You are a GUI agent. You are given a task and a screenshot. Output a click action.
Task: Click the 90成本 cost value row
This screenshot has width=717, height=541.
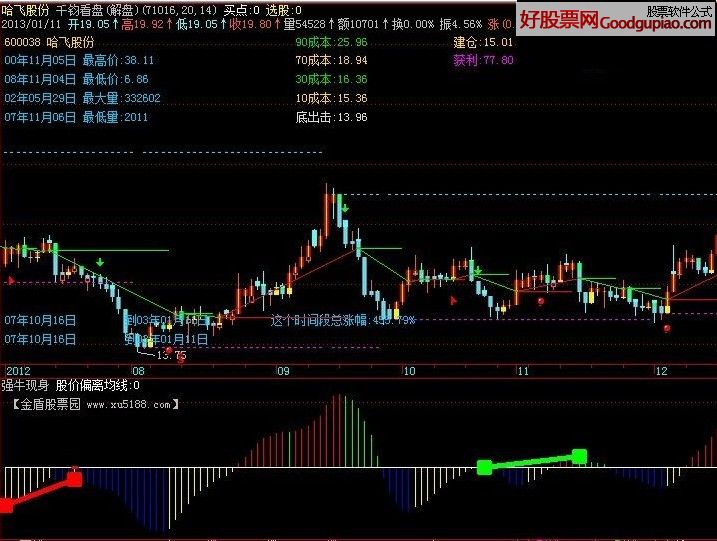[x=331, y=43]
